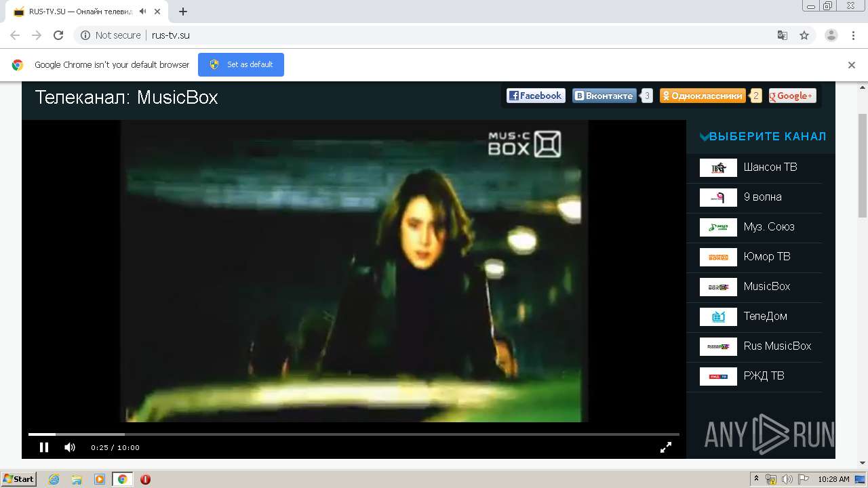868x488 pixels.
Task: Bookmark this page with the star
Action: tap(804, 35)
